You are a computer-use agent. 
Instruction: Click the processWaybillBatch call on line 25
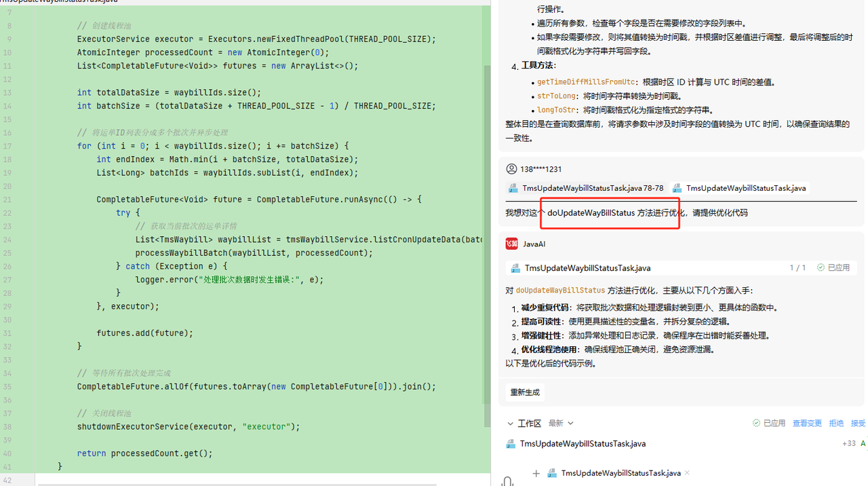[x=254, y=253]
